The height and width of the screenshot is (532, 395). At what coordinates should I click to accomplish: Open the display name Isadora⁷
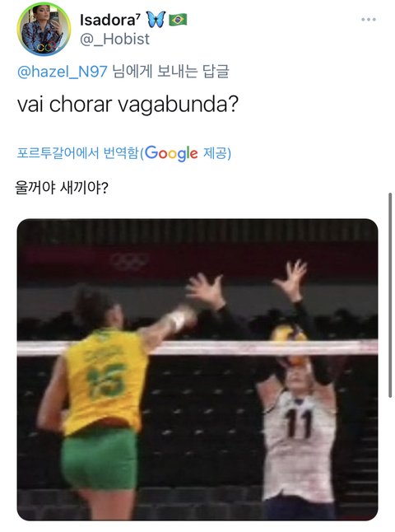pos(109,20)
